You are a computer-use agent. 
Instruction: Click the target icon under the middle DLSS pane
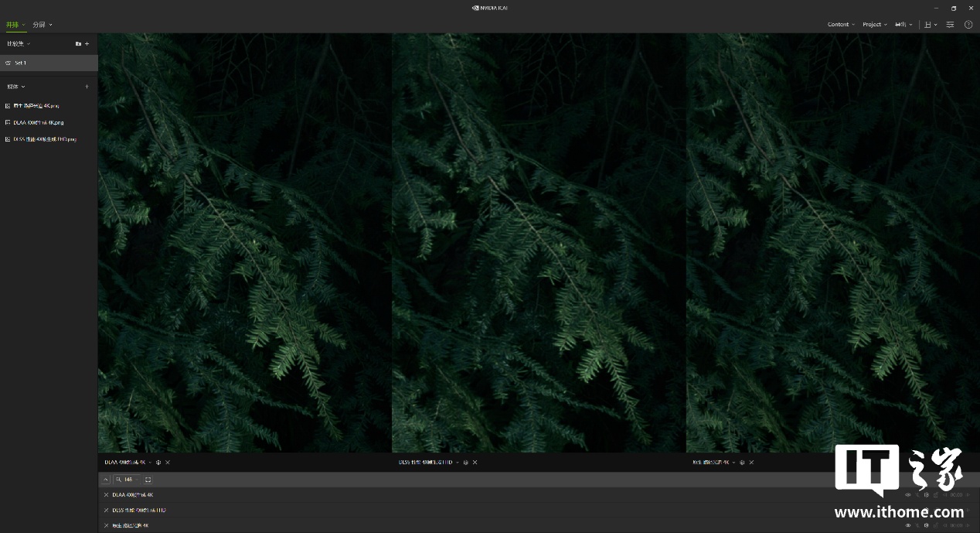coord(466,463)
